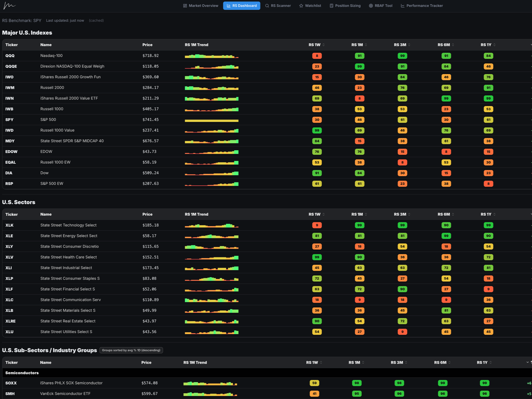Click XLF's red RS 1Y badge 9
Image resolution: width=532 pixels, height=399 pixels.
pyautogui.click(x=488, y=289)
